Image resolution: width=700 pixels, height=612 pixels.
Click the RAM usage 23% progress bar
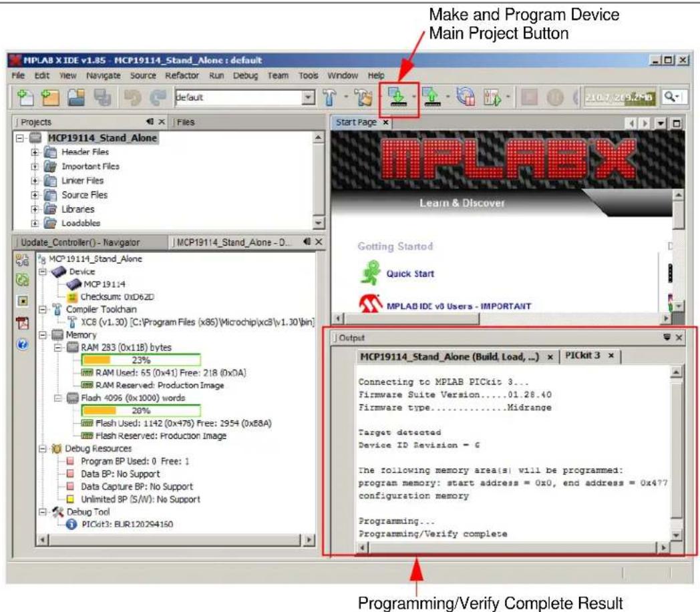(x=141, y=360)
